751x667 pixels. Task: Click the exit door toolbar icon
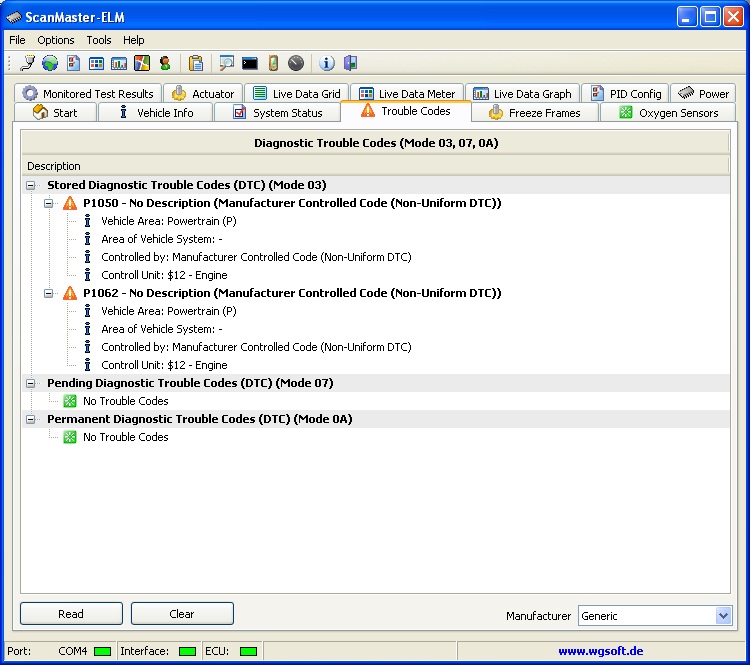point(350,63)
